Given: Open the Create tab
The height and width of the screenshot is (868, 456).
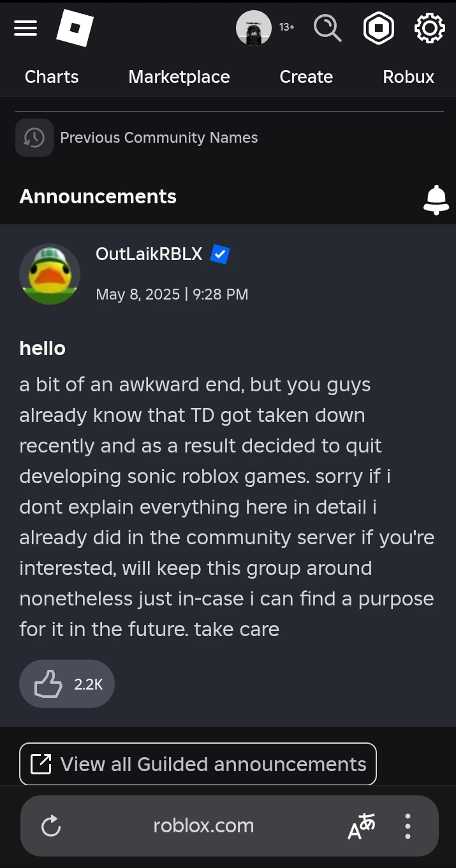Looking at the screenshot, I should tap(306, 77).
